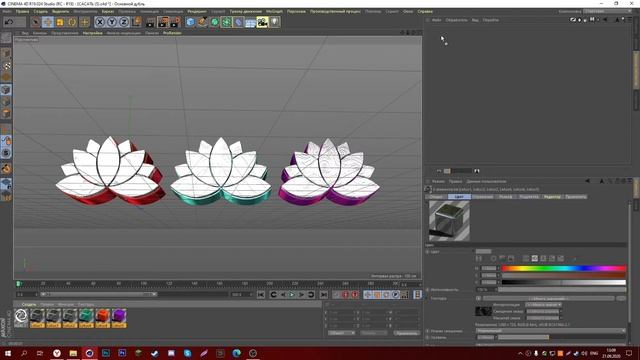Select the Live Selection arrow tool
640x360 pixels.
tap(36, 22)
